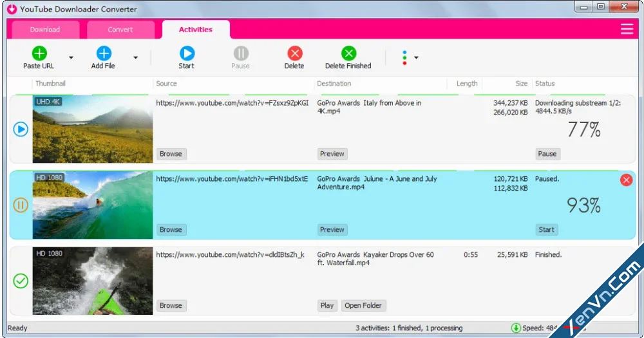The width and height of the screenshot is (644, 338).
Task: Click the Start toolbar play icon
Action: point(187,53)
